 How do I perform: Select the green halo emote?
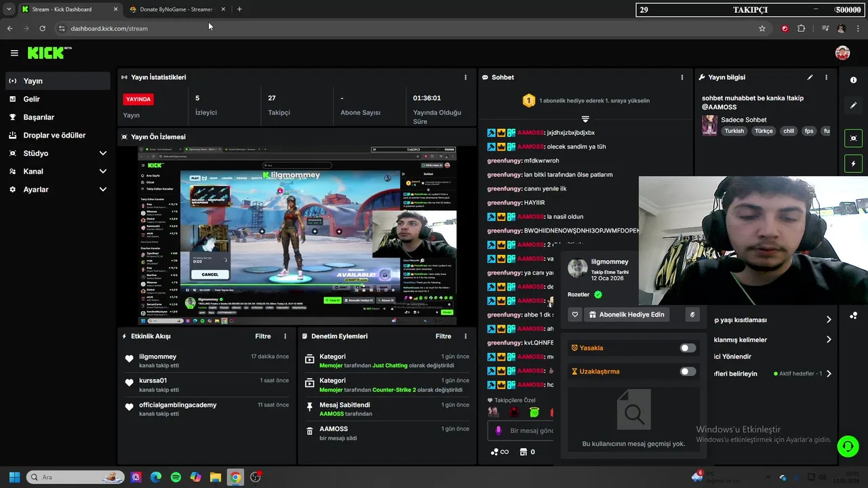534,412
